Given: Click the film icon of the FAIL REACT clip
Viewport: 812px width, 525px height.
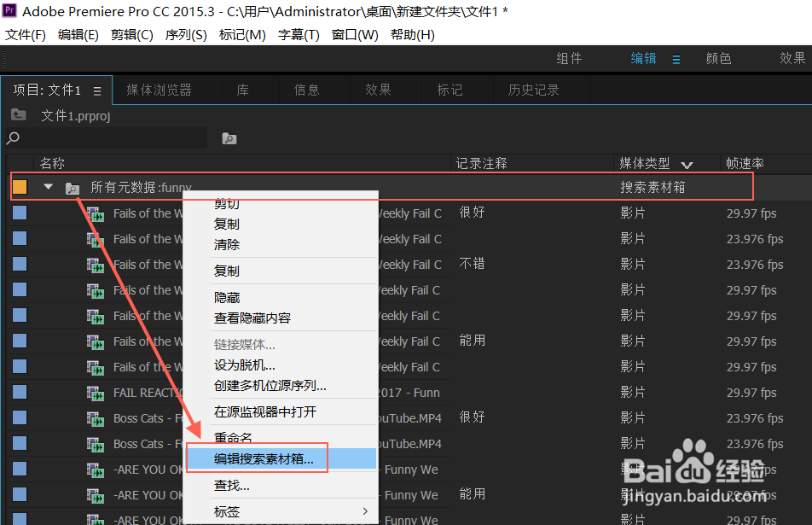Looking at the screenshot, I should point(94,392).
